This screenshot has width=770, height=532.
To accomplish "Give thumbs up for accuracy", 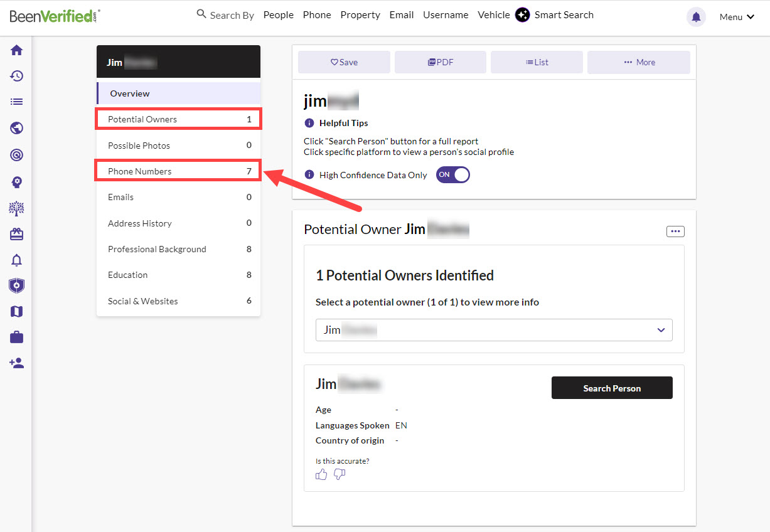I will (x=321, y=475).
